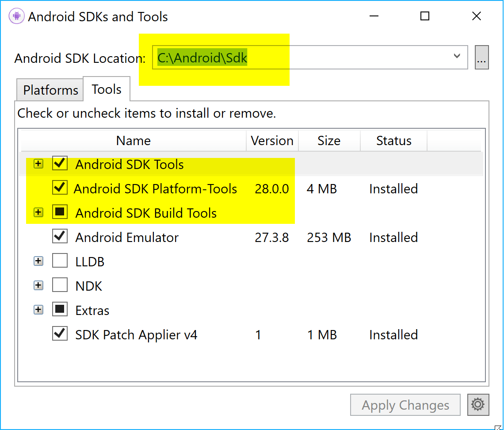The image size is (504, 430).
Task: Uncheck the Android SDK Tools checkbox
Action: tap(60, 163)
